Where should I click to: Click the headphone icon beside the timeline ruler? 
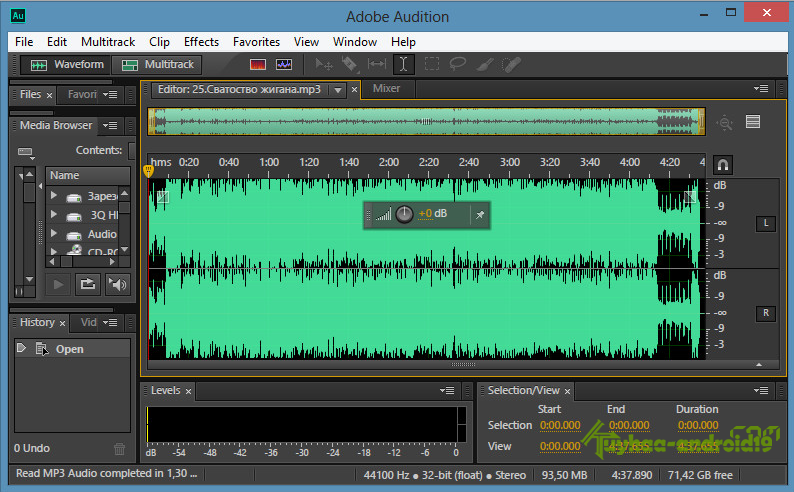click(x=723, y=165)
